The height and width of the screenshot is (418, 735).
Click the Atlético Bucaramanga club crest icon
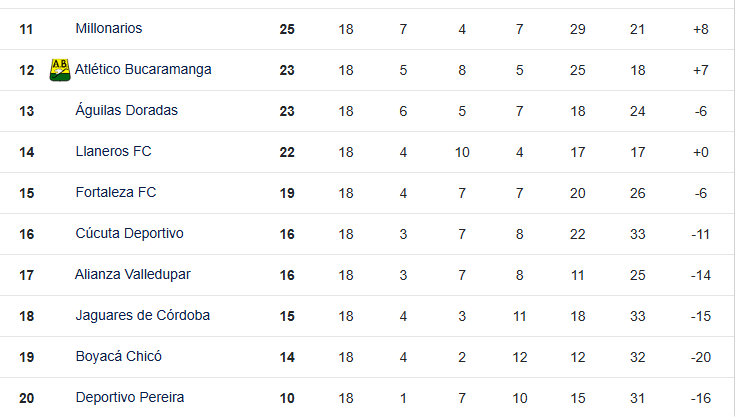tap(59, 70)
